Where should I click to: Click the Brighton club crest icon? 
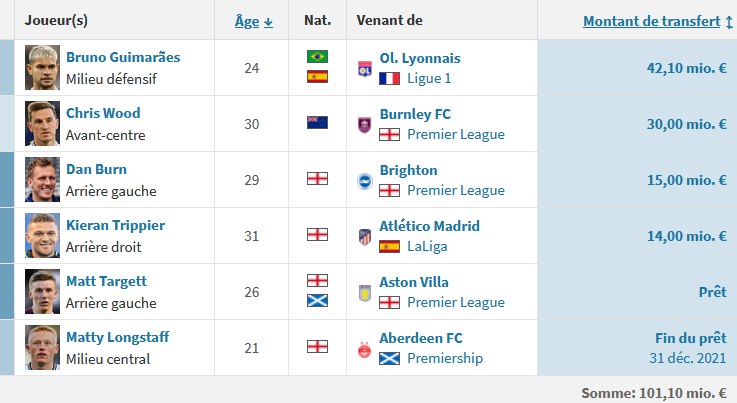pos(365,181)
